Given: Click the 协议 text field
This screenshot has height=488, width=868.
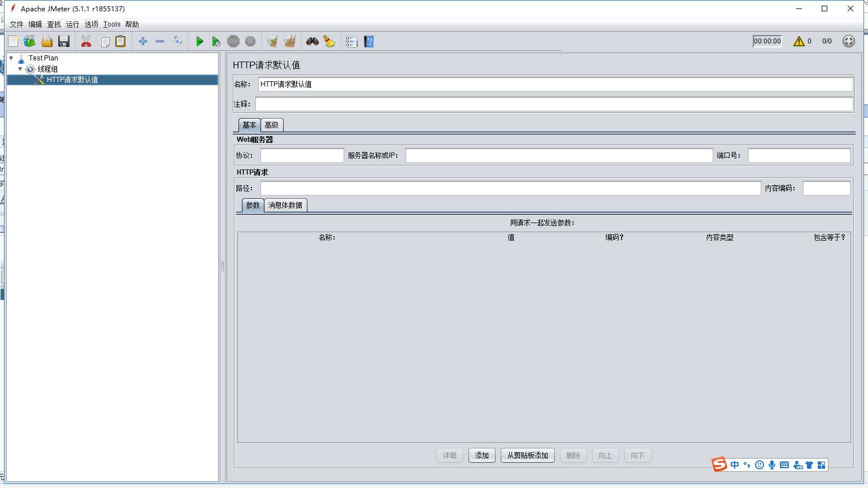Looking at the screenshot, I should coord(302,155).
